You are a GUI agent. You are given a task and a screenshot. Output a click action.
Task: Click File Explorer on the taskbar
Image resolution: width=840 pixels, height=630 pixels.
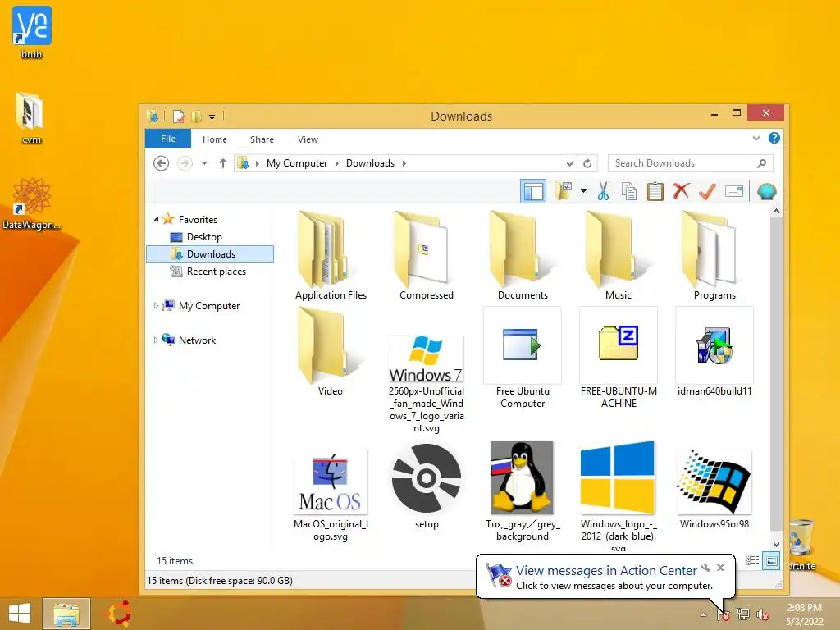coord(66,614)
